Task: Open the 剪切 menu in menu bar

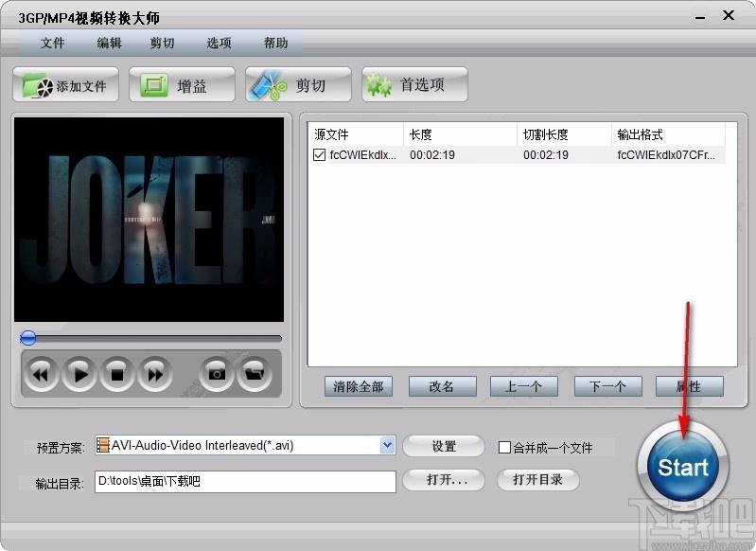Action: [x=162, y=43]
